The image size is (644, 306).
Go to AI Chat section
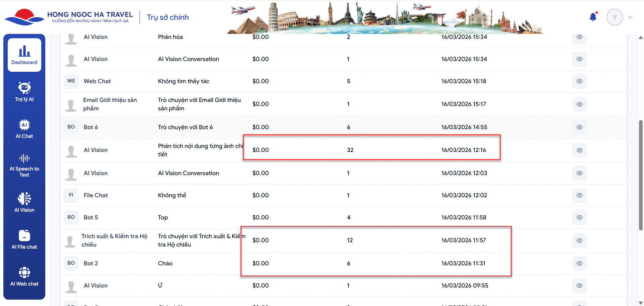pos(24,129)
